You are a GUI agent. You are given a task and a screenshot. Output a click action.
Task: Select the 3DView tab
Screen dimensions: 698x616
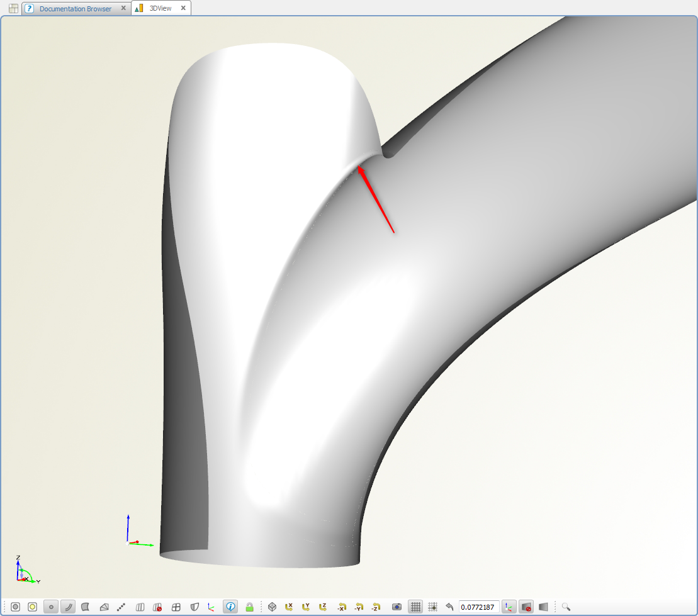[160, 8]
